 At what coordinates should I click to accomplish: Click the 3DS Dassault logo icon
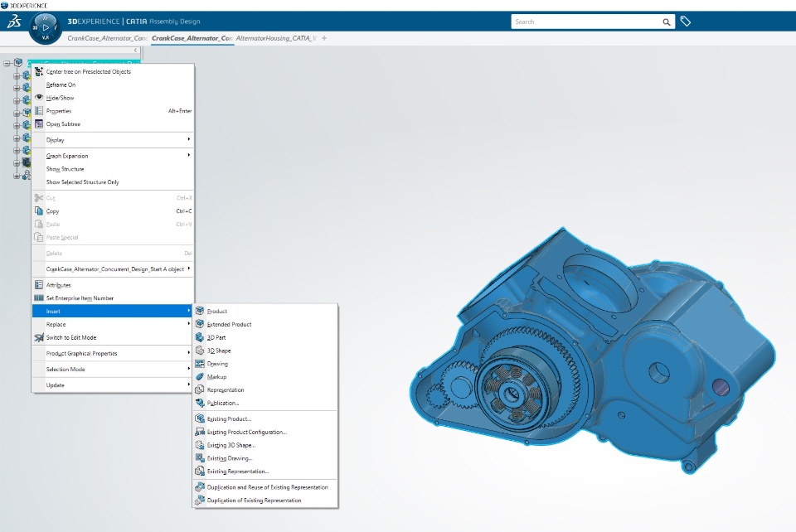coord(14,22)
